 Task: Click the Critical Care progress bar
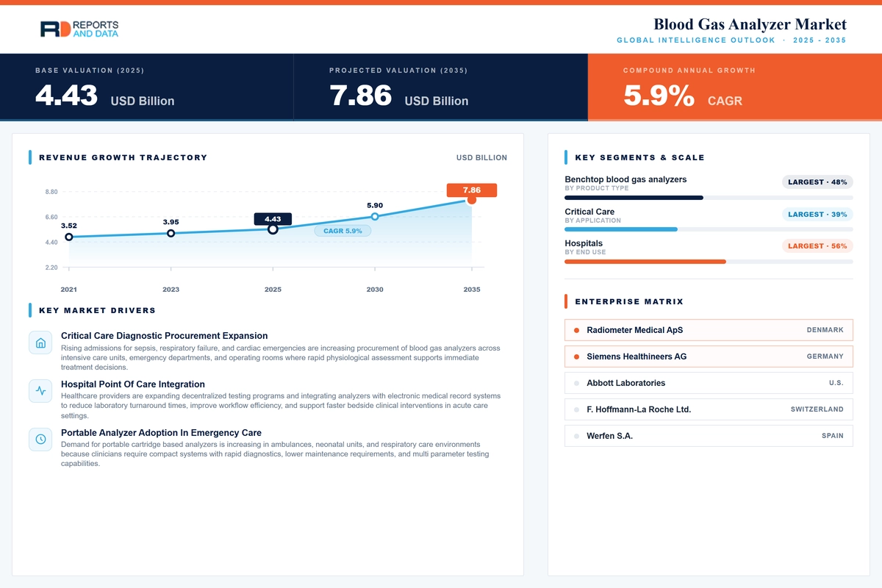(x=709, y=229)
